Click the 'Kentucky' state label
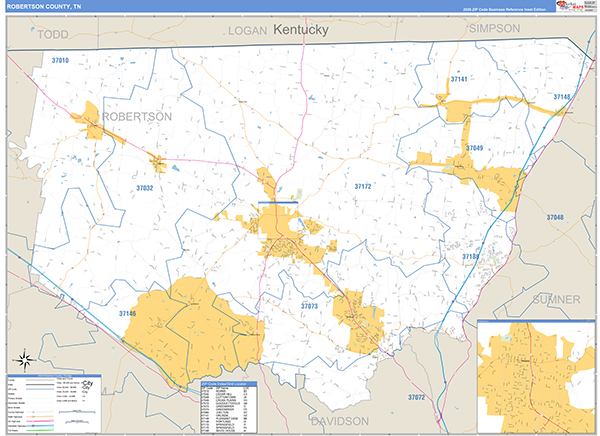This screenshot has width=600, height=436. tap(300, 29)
